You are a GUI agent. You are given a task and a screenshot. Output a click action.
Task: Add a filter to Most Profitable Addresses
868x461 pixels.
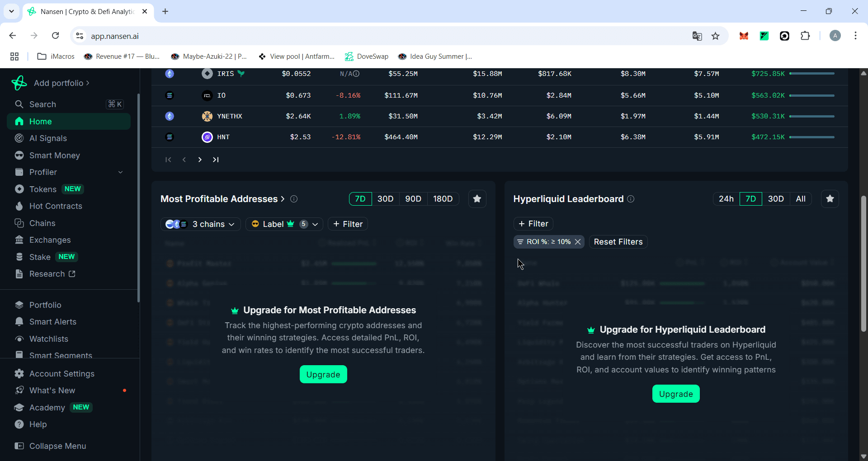[348, 224]
